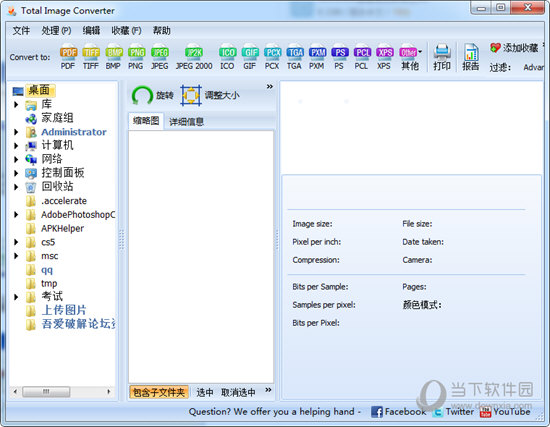Expand the 计算机 computer node
The image size is (550, 427).
pos(16,145)
